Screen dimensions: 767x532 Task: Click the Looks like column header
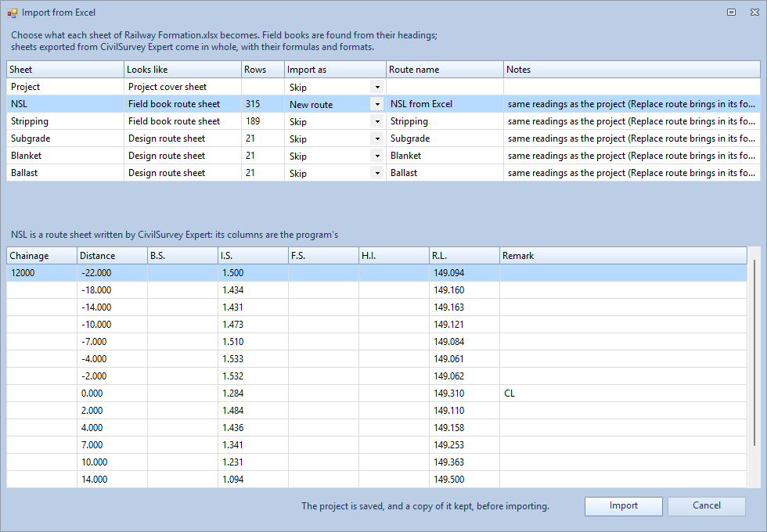click(182, 70)
